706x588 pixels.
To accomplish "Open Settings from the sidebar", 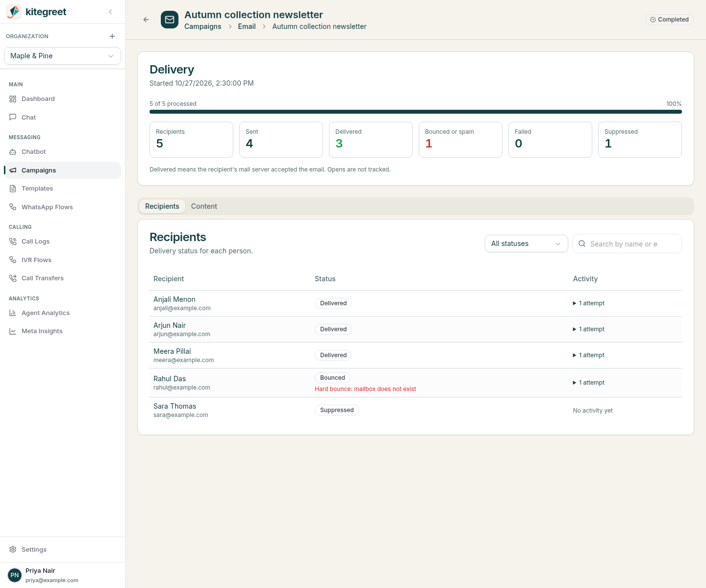I will tap(62, 550).
